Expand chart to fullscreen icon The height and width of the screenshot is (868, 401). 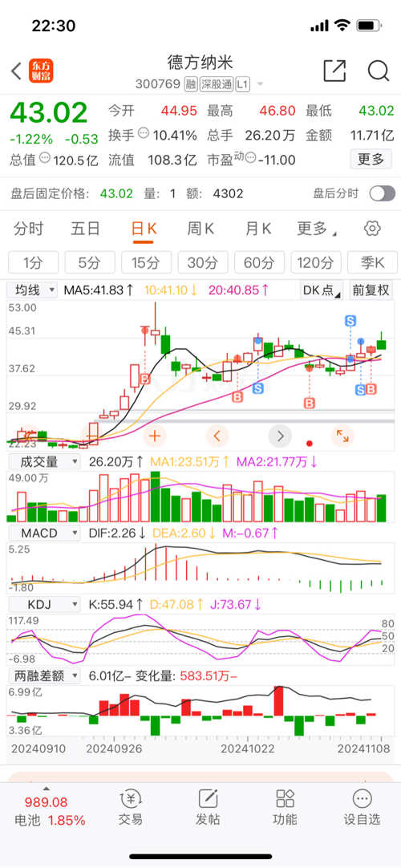tap(342, 436)
